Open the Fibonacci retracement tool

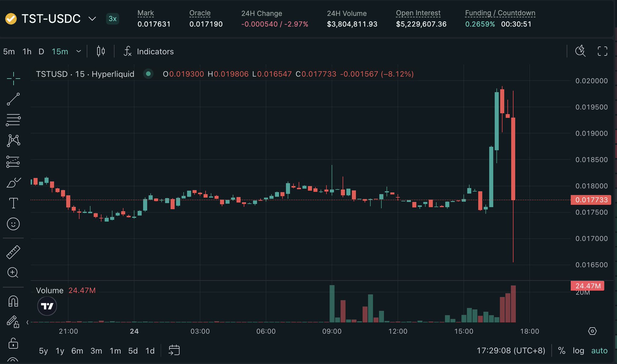(x=13, y=120)
